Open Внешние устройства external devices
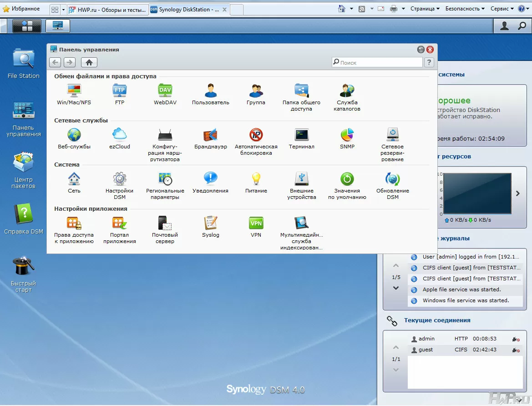This screenshot has height=406, width=532. 301,186
